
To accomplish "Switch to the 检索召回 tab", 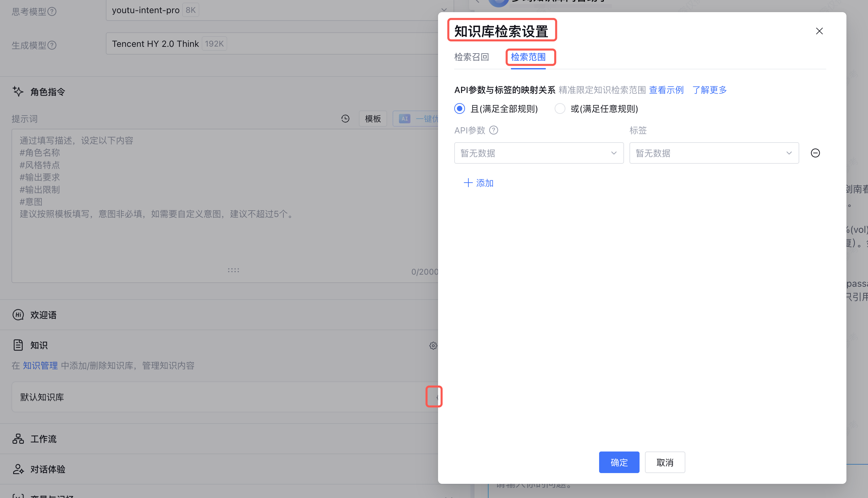I will click(471, 57).
